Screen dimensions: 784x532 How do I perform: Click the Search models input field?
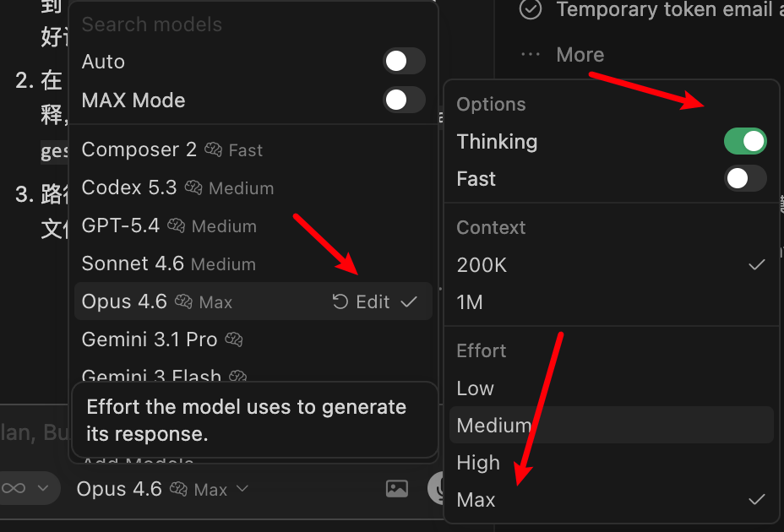pos(151,24)
